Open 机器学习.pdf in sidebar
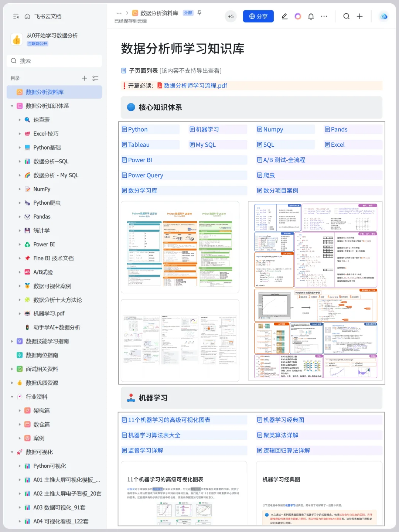The width and height of the screenshot is (399, 532). pyautogui.click(x=49, y=314)
